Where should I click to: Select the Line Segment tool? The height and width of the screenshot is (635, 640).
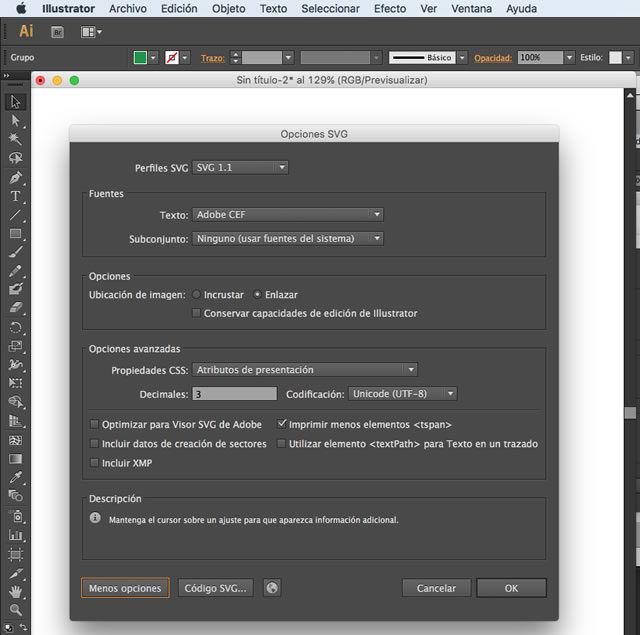tap(16, 215)
